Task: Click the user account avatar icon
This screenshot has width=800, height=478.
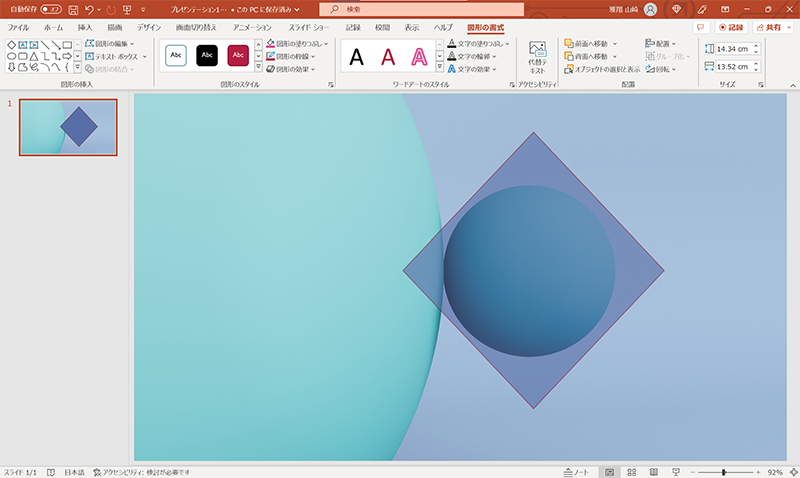Action: tap(650, 9)
